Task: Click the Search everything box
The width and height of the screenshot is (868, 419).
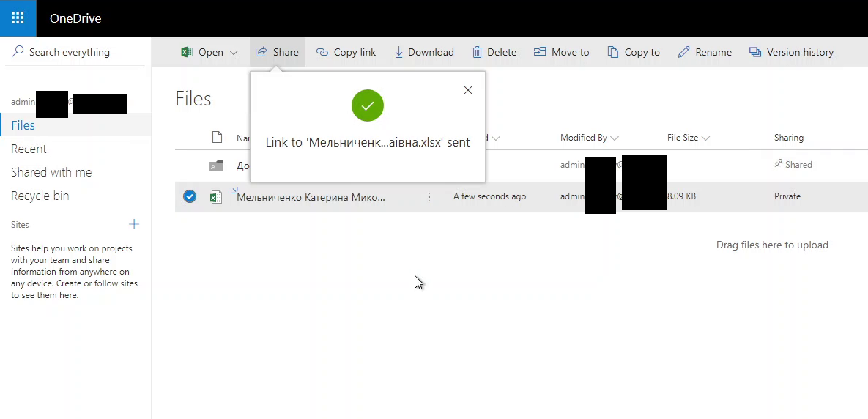Action: click(76, 52)
